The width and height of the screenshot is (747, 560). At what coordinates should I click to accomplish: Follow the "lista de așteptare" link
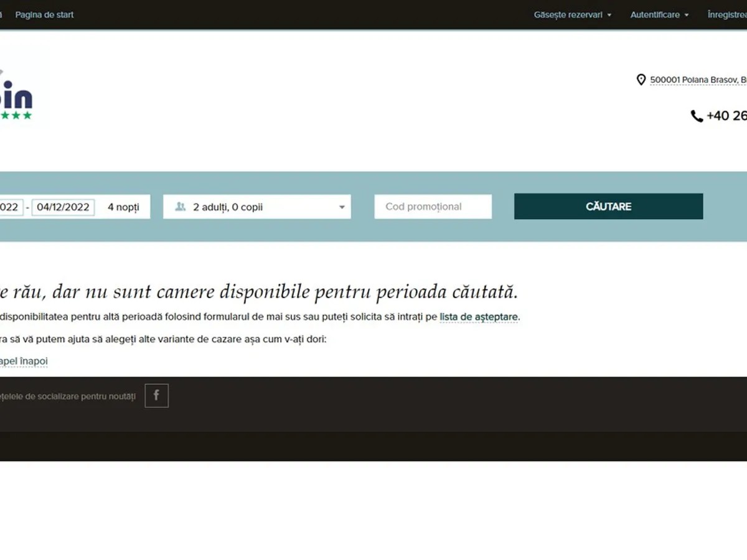point(478,317)
